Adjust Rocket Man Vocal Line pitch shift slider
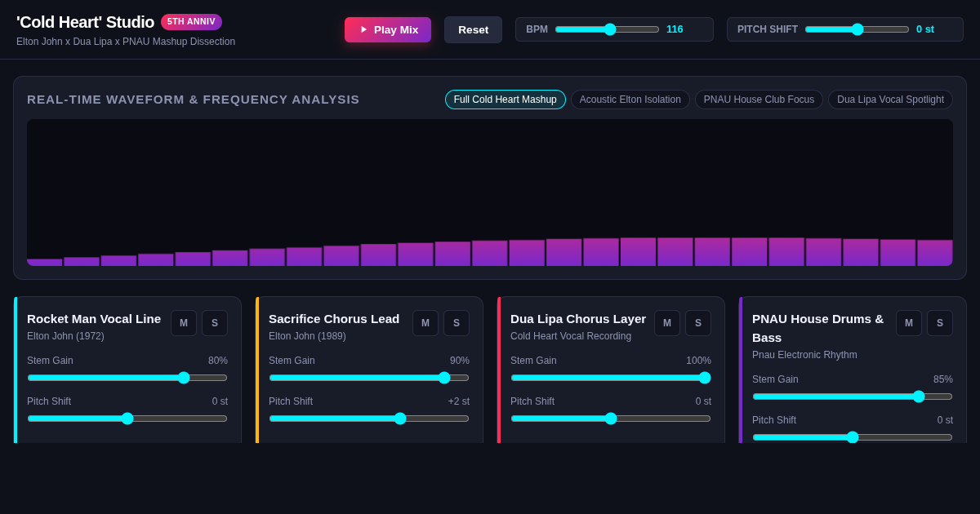This screenshot has width=980, height=514. click(x=127, y=419)
